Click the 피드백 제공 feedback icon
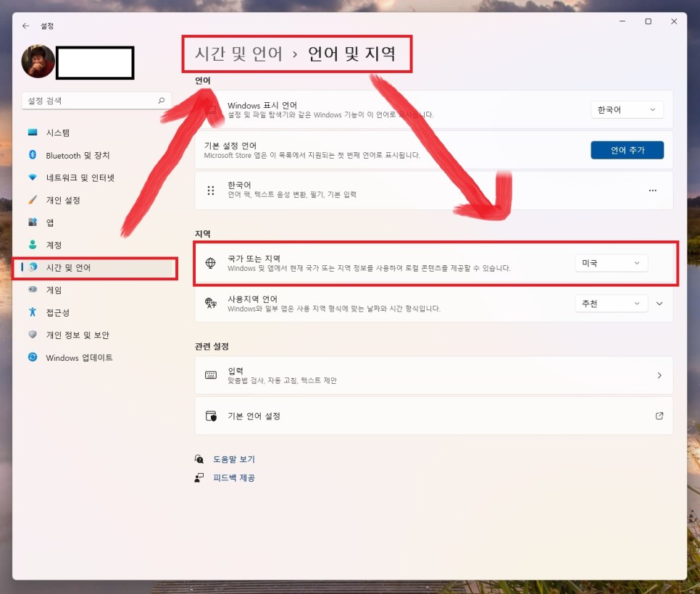The height and width of the screenshot is (594, 700). coord(199,477)
